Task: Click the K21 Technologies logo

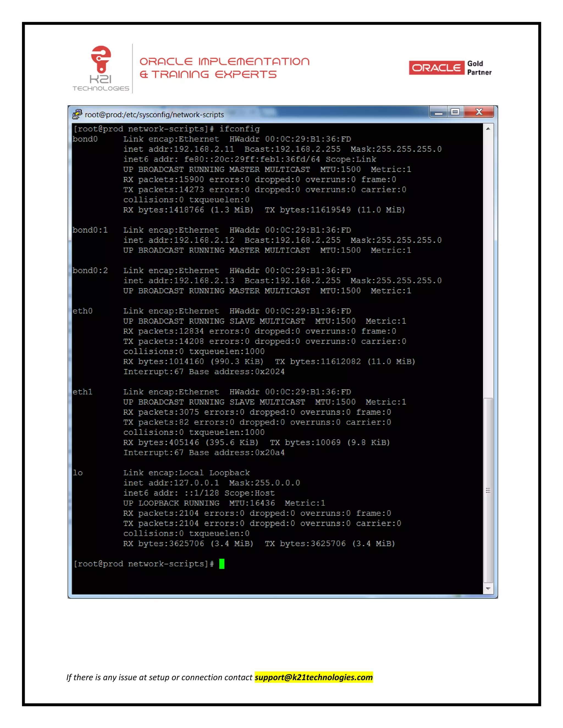Action: 101,69
